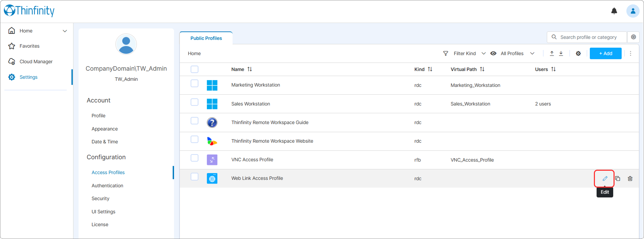Click the filter funnel icon

click(446, 53)
